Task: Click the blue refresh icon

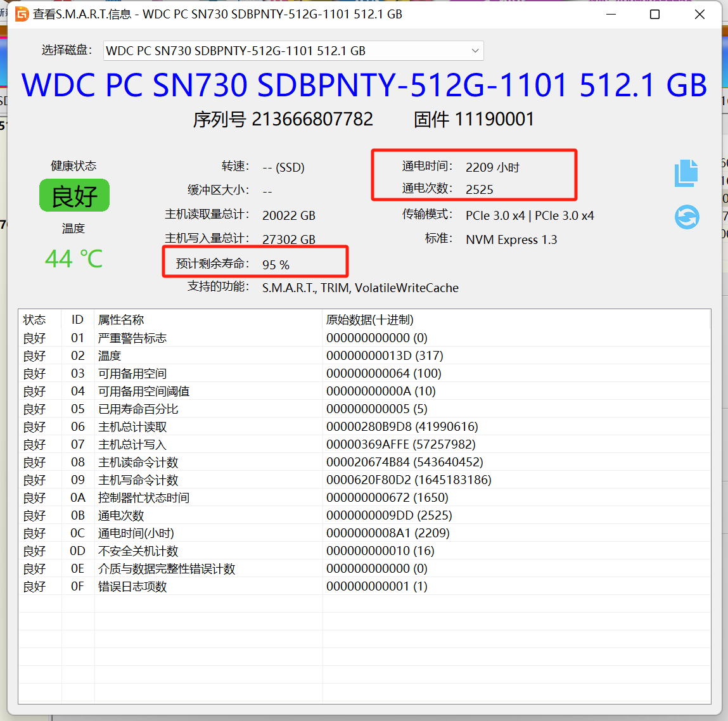Action: (x=687, y=217)
